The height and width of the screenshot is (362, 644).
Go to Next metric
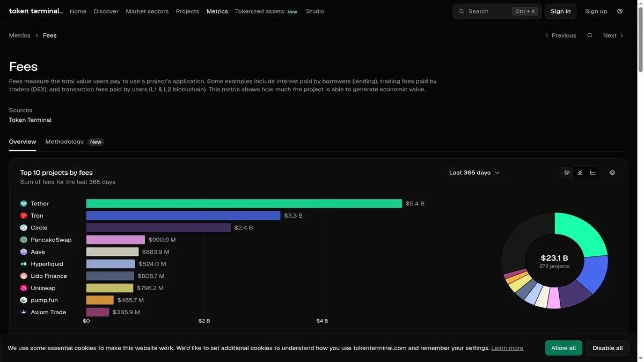(x=613, y=35)
